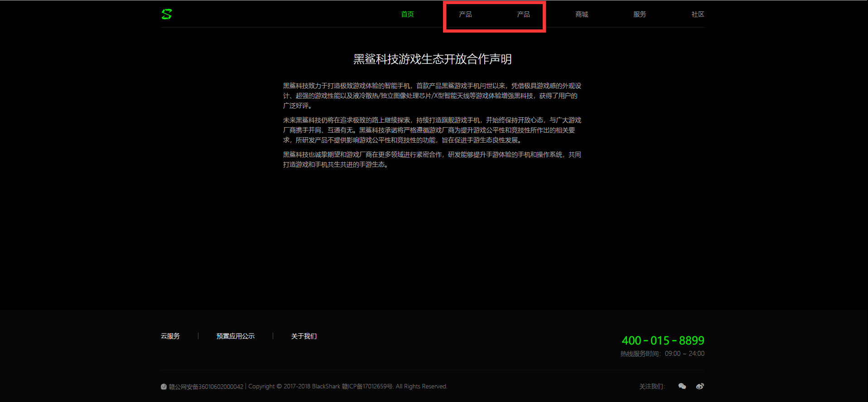
Task: Click the 热线服务时间 09:00 ~ 24:00 text
Action: pos(662,354)
